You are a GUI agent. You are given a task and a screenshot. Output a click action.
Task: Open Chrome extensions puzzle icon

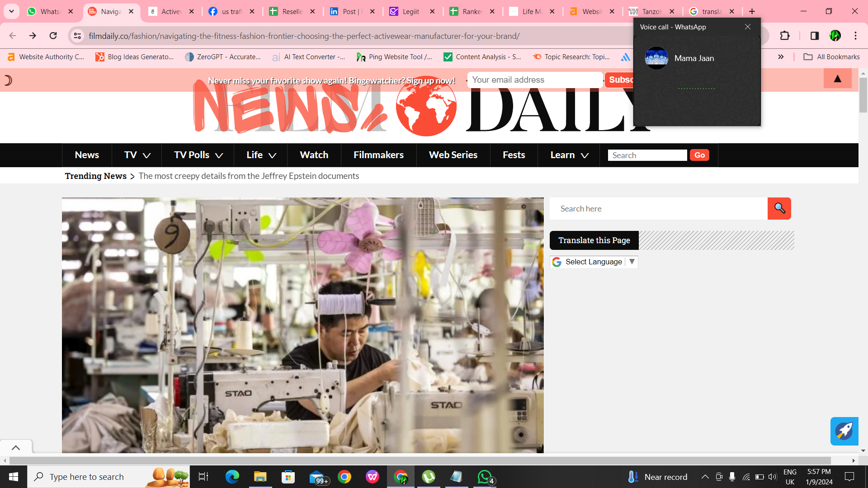785,36
